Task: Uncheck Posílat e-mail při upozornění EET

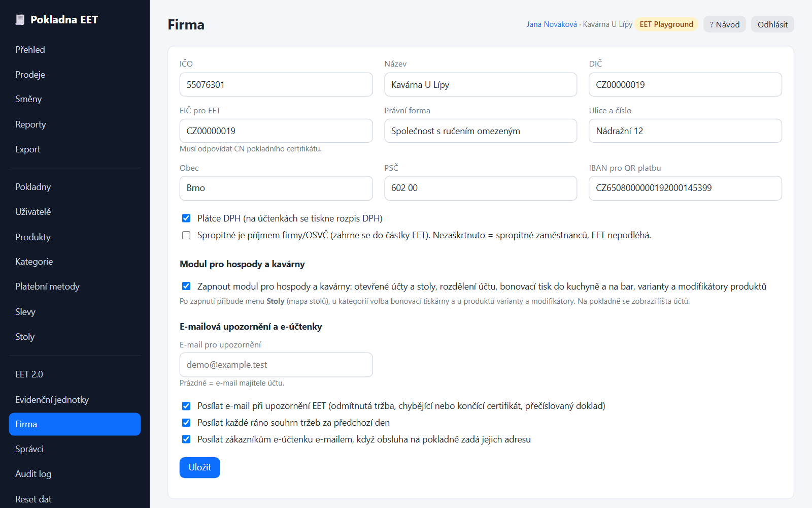Action: click(186, 406)
